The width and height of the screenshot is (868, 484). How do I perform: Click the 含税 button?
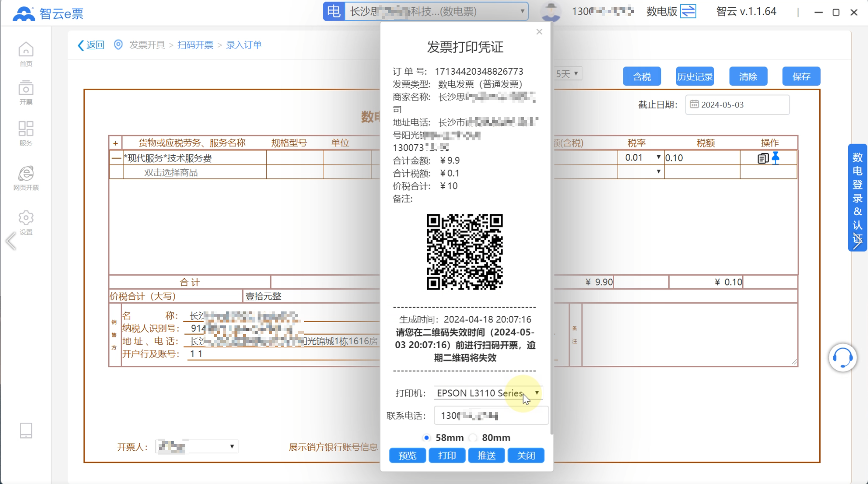(x=642, y=76)
